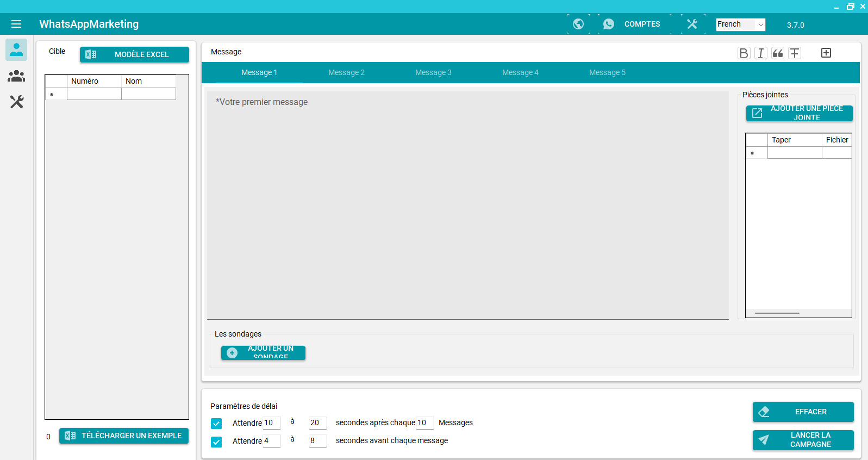The height and width of the screenshot is (460, 868).
Task: Toggle delay after each messages checkbox
Action: pyautogui.click(x=216, y=423)
